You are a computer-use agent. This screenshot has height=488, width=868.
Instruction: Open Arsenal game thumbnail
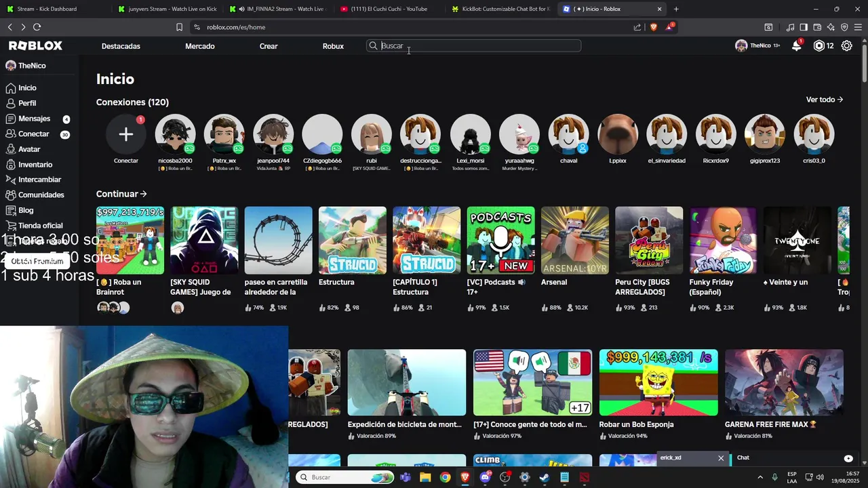click(x=575, y=241)
